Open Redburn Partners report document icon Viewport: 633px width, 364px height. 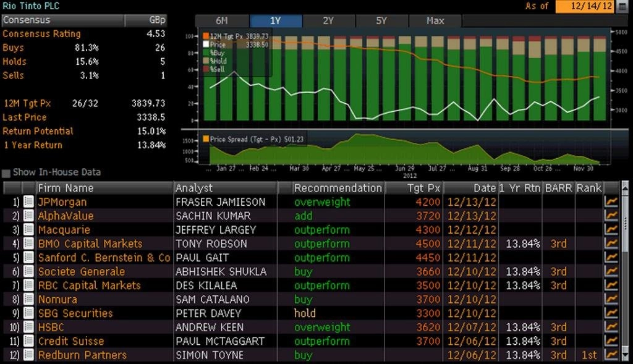[x=28, y=355]
